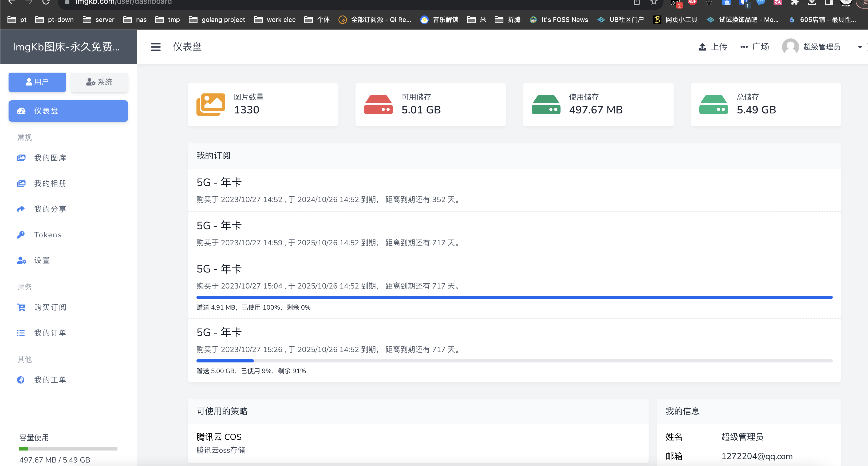Click the orange image icon for 图片数量
The width and height of the screenshot is (868, 466).
coord(211,104)
